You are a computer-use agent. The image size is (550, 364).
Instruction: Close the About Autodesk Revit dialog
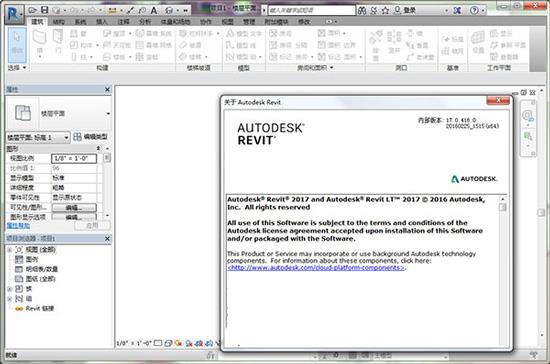[498, 101]
